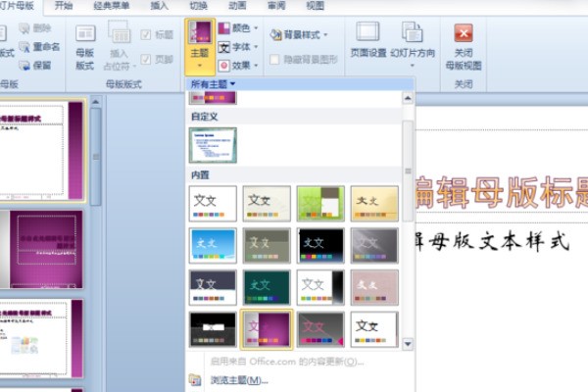588x392 pixels.
Task: Click 启用来自 Office.com 的内容更新 entry
Action: coord(287,362)
